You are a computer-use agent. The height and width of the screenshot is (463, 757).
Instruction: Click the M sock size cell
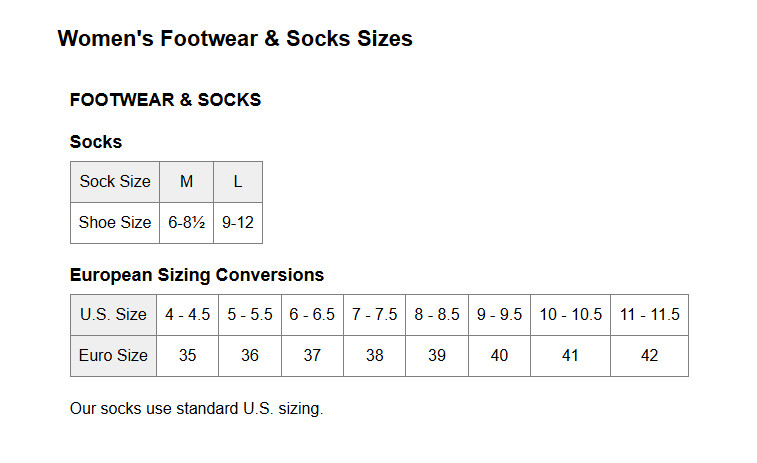pos(186,182)
